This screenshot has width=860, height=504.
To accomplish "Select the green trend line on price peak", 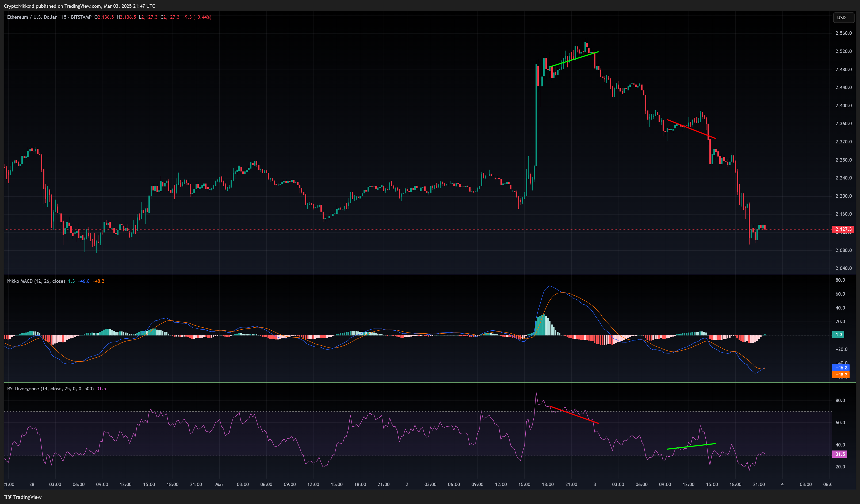I will point(574,59).
